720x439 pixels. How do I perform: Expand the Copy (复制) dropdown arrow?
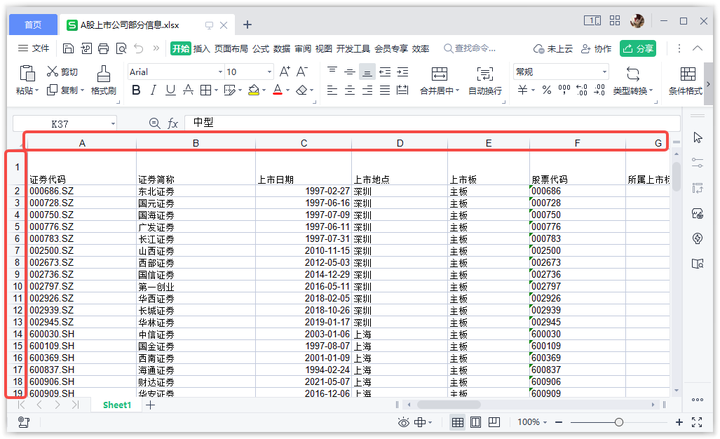click(82, 90)
